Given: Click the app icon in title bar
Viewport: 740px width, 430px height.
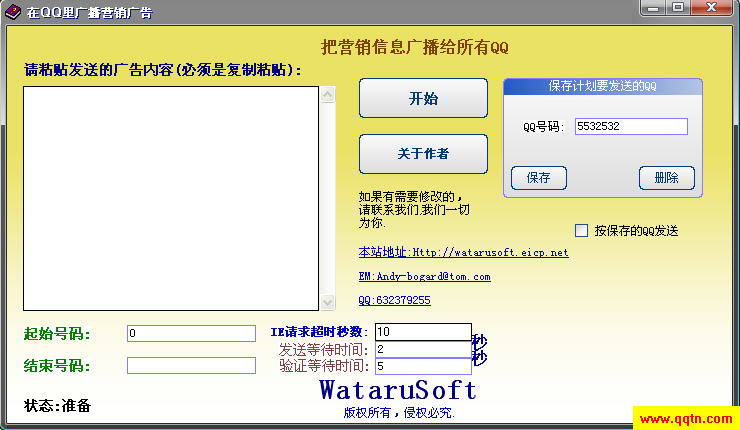Looking at the screenshot, I should pos(13,12).
